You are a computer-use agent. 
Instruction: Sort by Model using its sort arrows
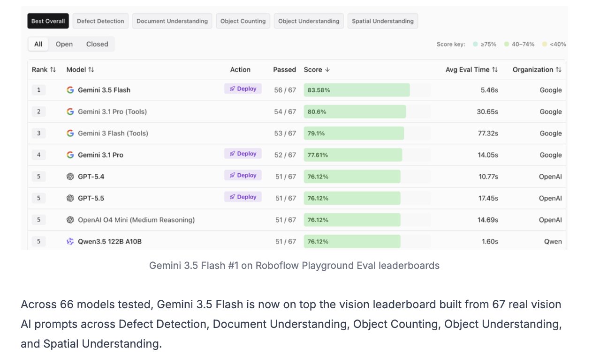tap(91, 69)
